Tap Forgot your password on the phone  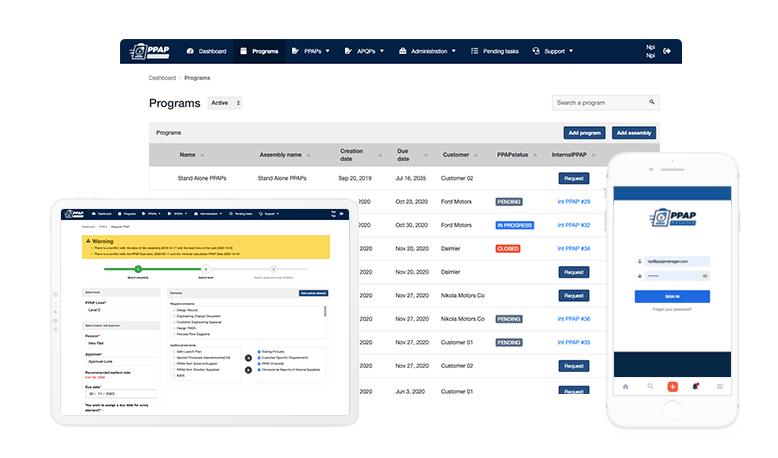pyautogui.click(x=672, y=310)
